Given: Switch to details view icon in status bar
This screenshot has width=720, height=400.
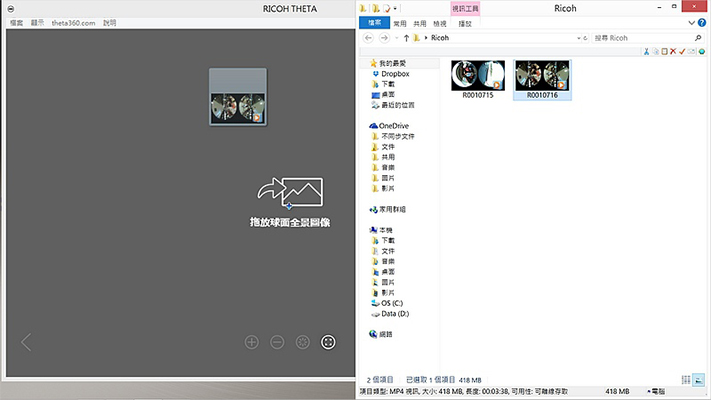Looking at the screenshot, I should [686, 380].
